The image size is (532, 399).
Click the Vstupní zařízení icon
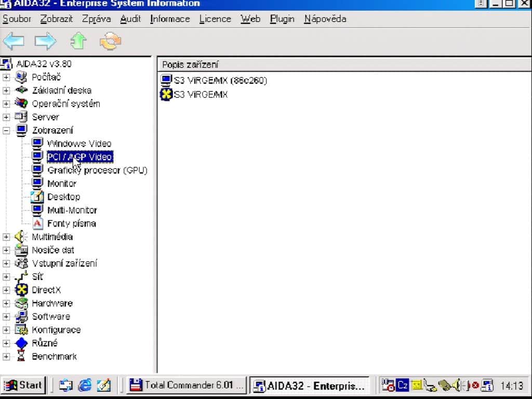click(x=21, y=263)
